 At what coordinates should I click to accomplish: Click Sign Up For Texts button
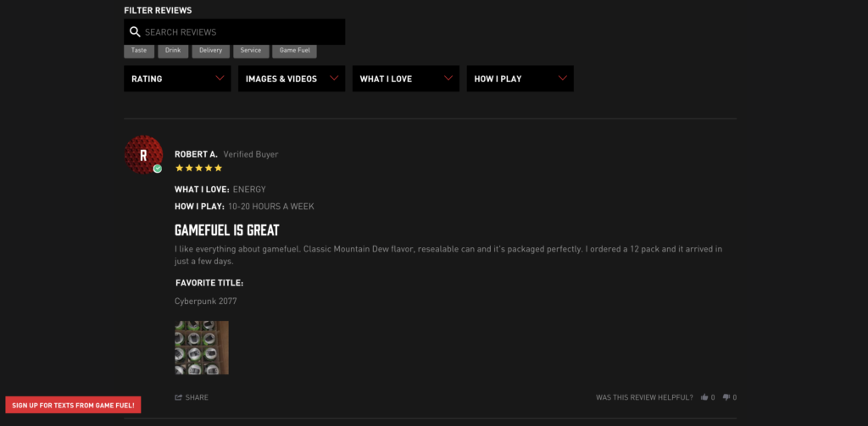pyautogui.click(x=73, y=406)
